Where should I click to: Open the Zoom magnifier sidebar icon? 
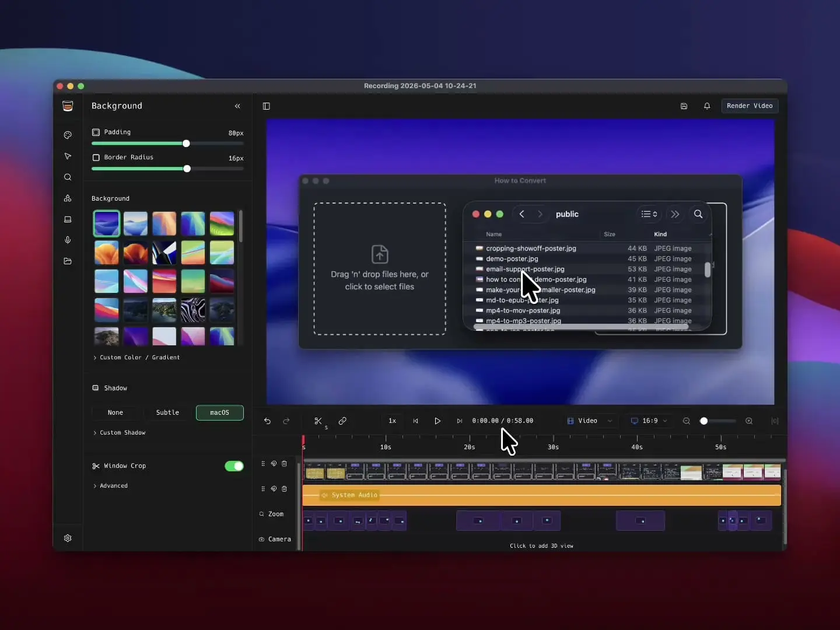pyautogui.click(x=68, y=177)
